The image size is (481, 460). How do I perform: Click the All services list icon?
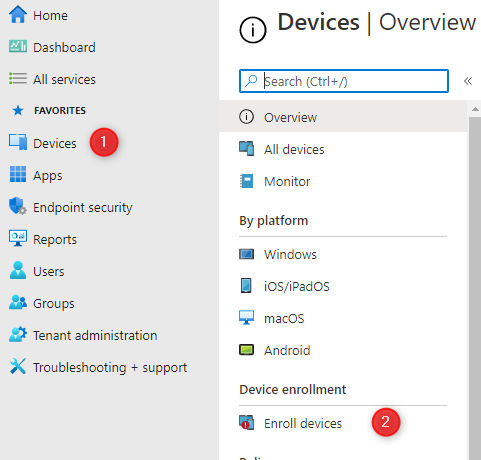[18, 79]
